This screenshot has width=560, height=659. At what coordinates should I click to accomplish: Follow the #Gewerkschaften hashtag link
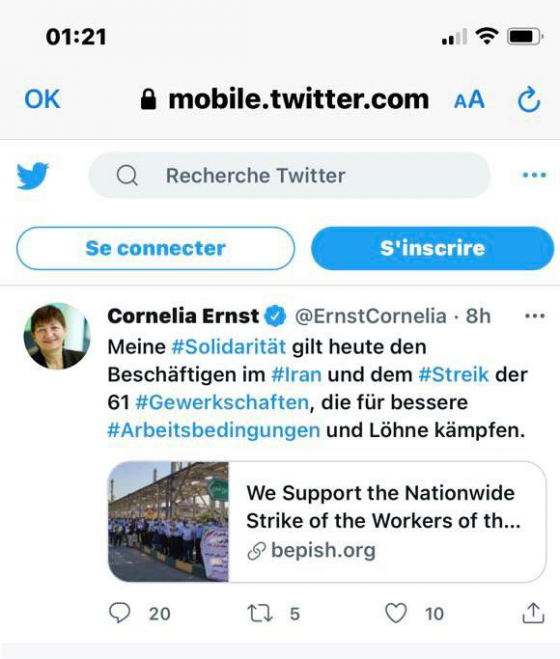tap(222, 403)
